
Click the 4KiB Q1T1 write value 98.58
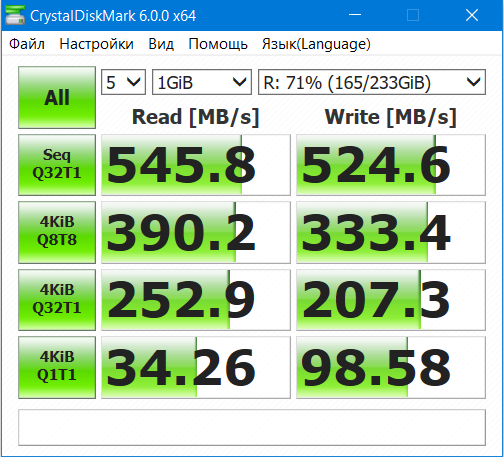point(391,367)
